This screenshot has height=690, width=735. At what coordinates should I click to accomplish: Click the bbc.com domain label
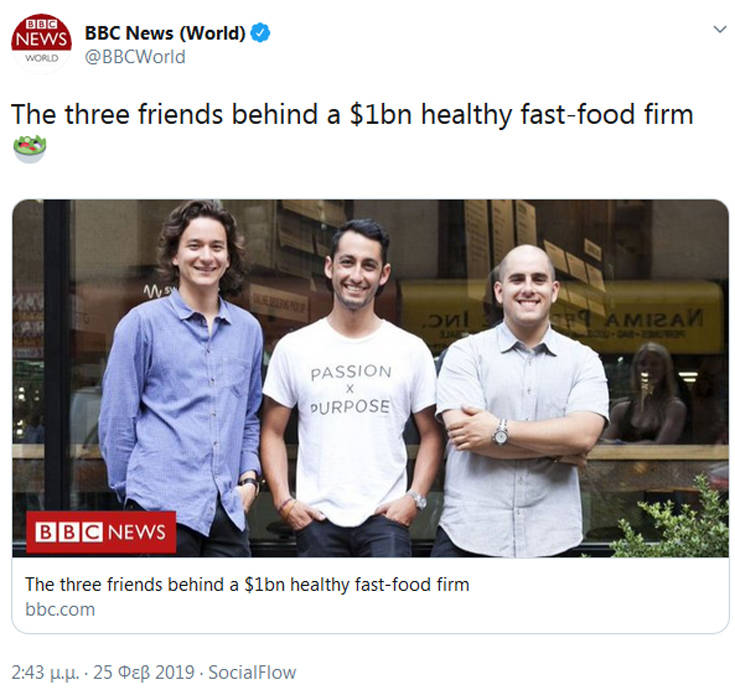tap(60, 609)
